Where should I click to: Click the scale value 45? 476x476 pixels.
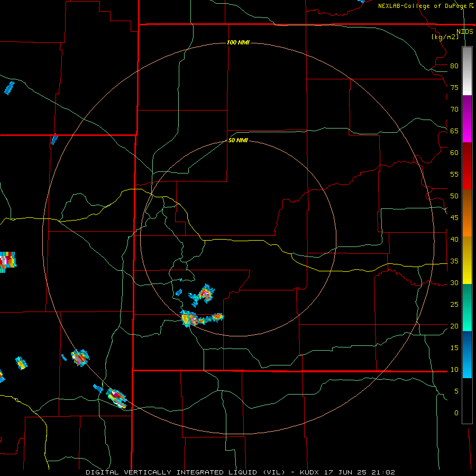[454, 218]
